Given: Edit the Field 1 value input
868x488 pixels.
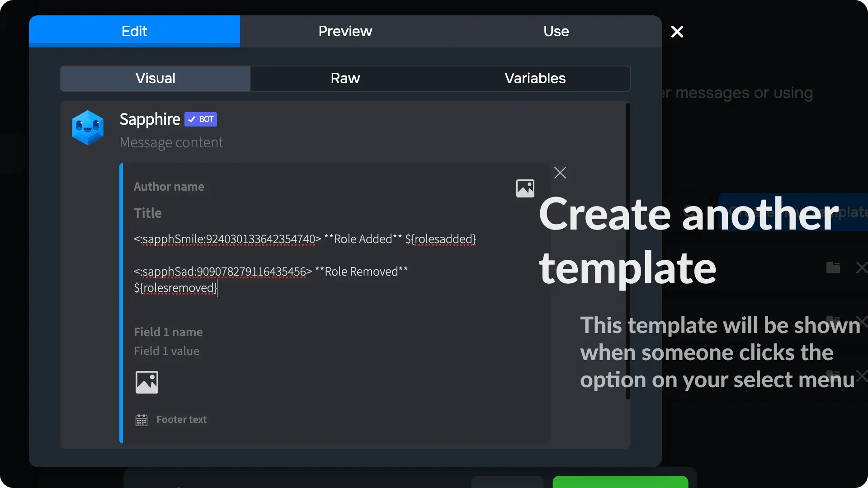Looking at the screenshot, I should [166, 351].
